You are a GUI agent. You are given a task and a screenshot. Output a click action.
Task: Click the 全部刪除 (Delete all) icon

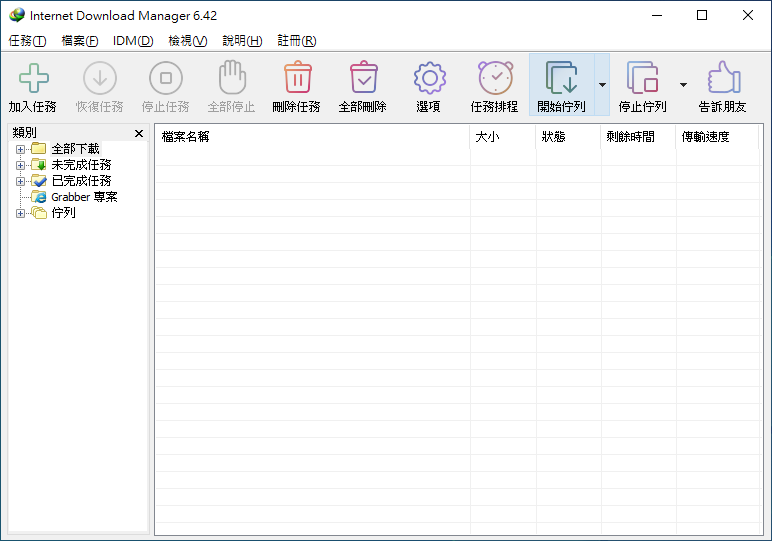pos(363,78)
